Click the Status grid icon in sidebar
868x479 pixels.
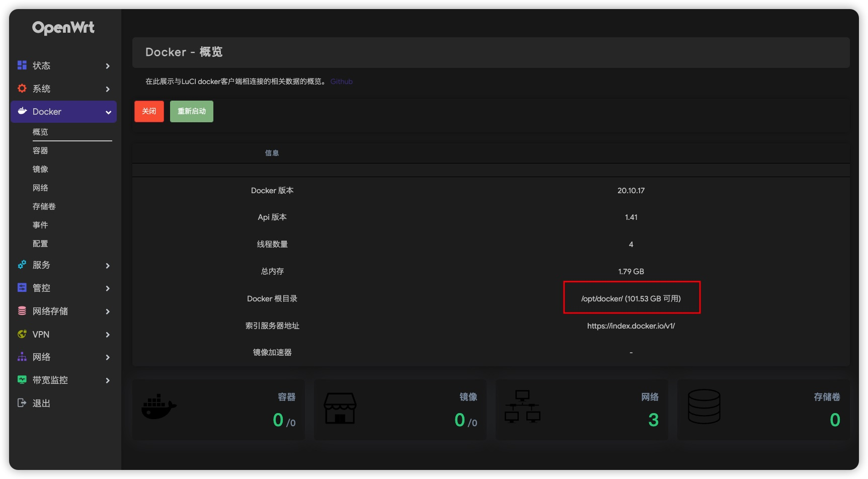click(22, 65)
